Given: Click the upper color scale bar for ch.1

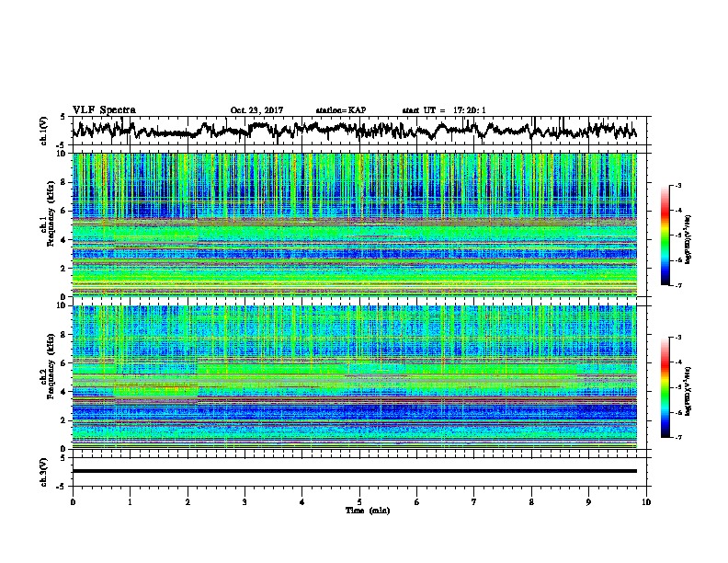Looking at the screenshot, I should [x=665, y=236].
